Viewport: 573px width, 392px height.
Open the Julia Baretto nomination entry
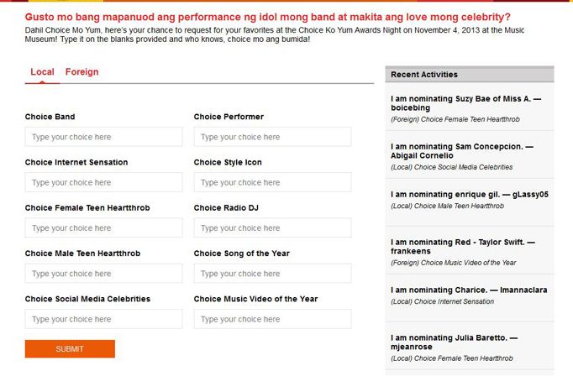click(x=470, y=346)
